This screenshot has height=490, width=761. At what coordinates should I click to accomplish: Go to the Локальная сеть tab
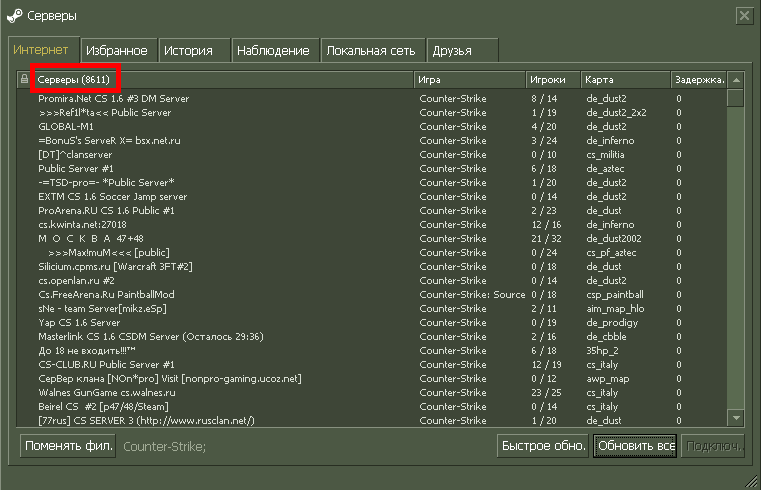pyautogui.click(x=373, y=50)
